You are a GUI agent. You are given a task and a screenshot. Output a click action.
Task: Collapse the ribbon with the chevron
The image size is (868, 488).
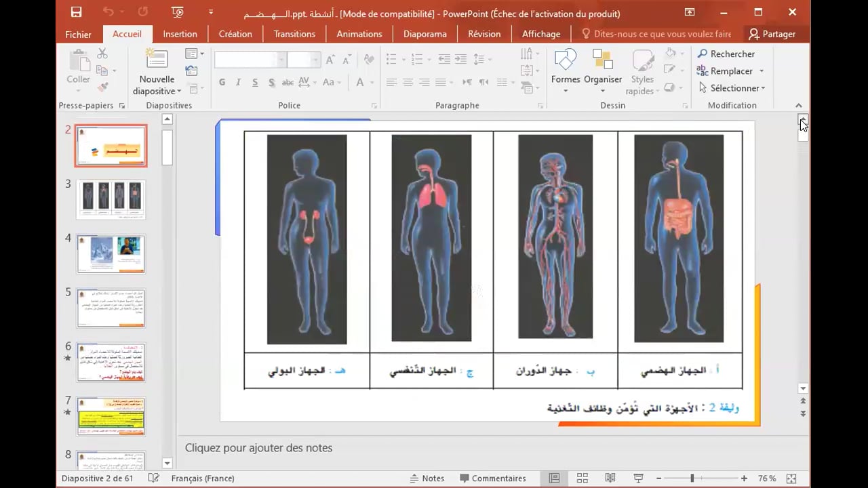pyautogui.click(x=798, y=106)
